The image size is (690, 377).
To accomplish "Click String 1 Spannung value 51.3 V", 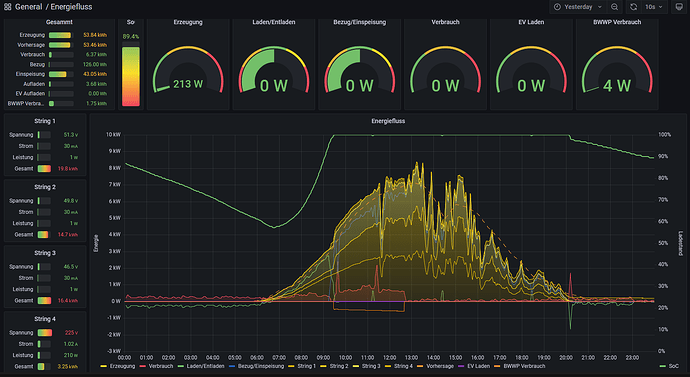I will tap(71, 135).
